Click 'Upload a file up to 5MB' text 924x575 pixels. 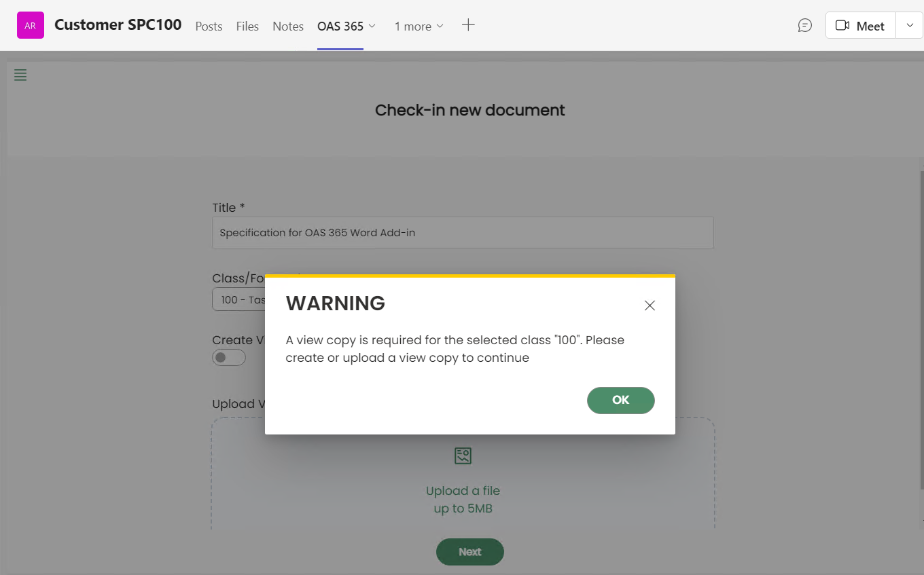(x=463, y=500)
